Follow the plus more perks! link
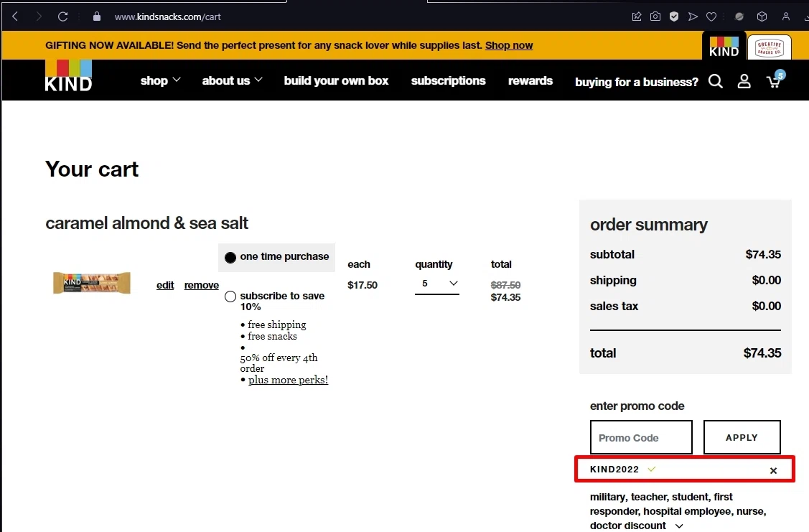This screenshot has height=532, width=809. 288,380
